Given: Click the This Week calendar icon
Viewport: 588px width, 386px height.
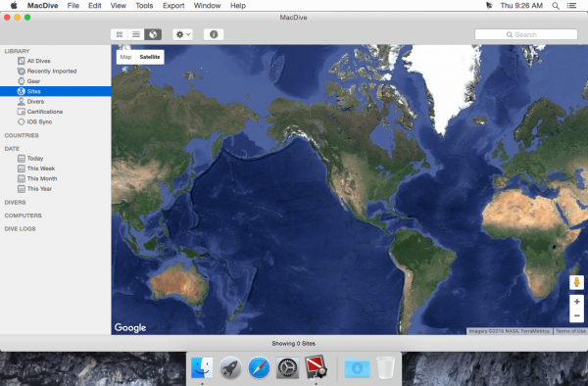Looking at the screenshot, I should pyautogui.click(x=22, y=169).
